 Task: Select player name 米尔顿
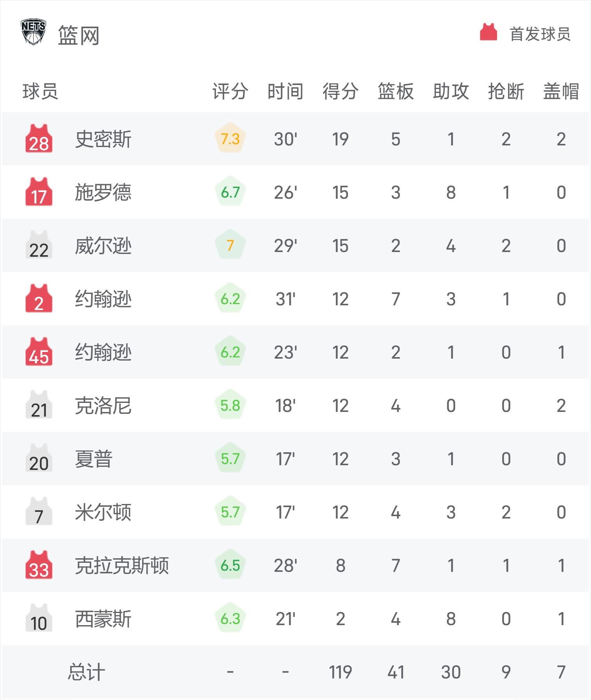[x=103, y=512]
